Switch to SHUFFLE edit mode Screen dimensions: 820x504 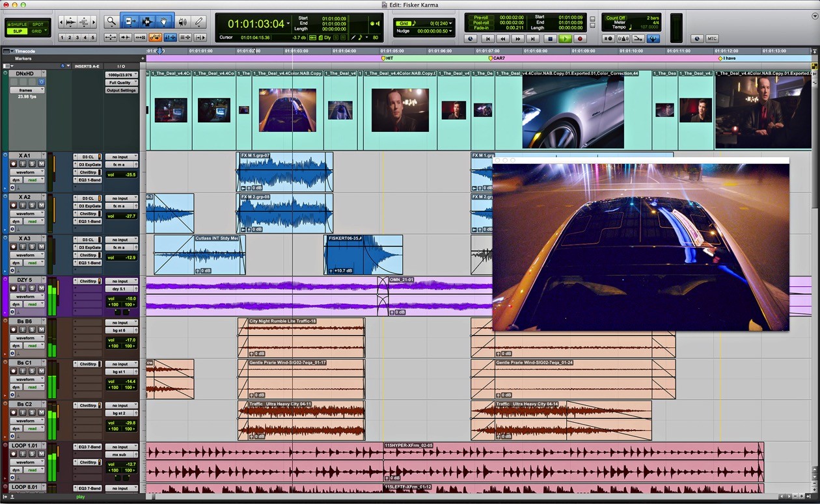coord(18,24)
